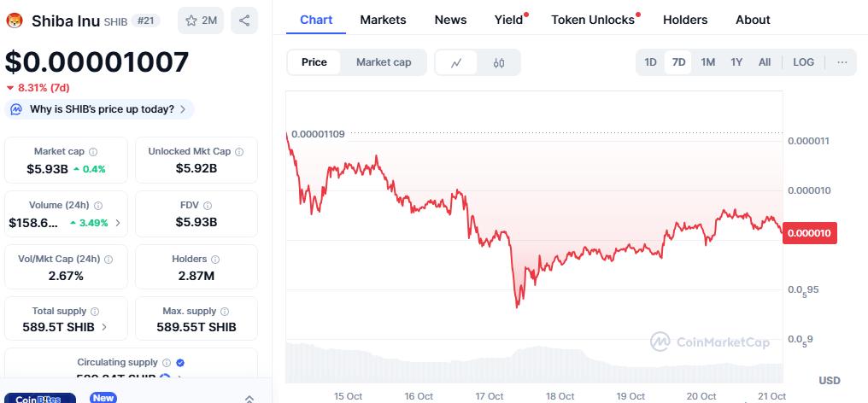
Task: Click the share icon button
Action: click(244, 20)
